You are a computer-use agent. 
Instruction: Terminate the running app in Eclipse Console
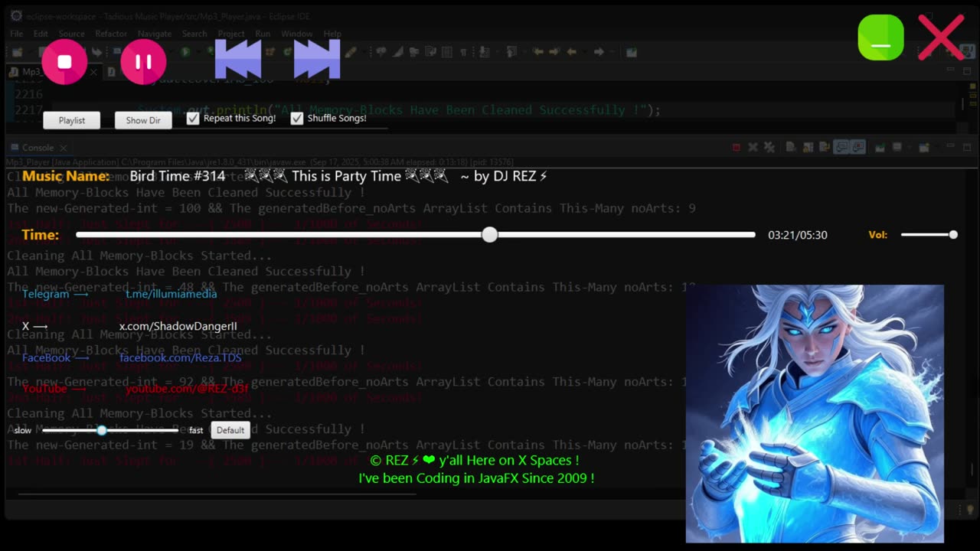pyautogui.click(x=736, y=147)
